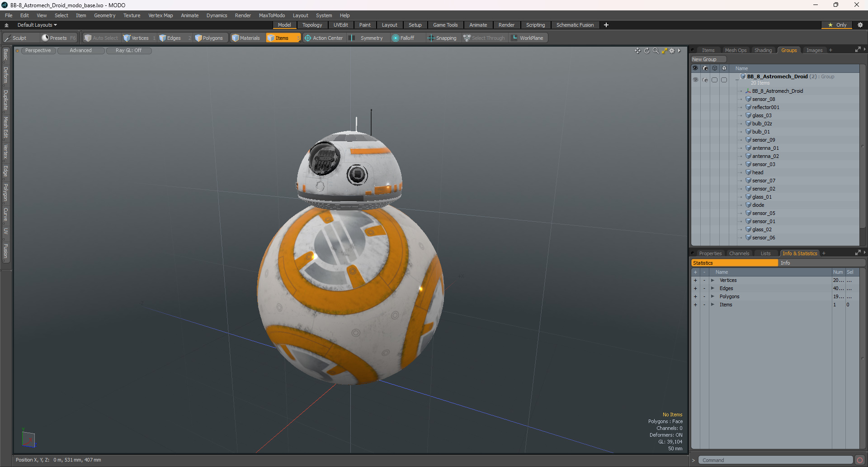Click the star Only button

tap(837, 25)
